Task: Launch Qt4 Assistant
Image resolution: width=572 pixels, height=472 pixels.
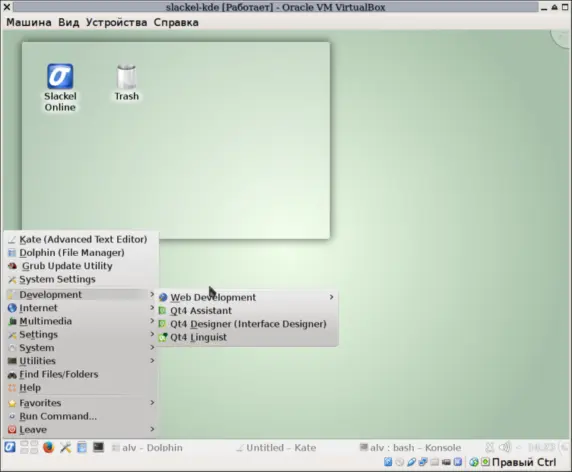Action: [247, 310]
